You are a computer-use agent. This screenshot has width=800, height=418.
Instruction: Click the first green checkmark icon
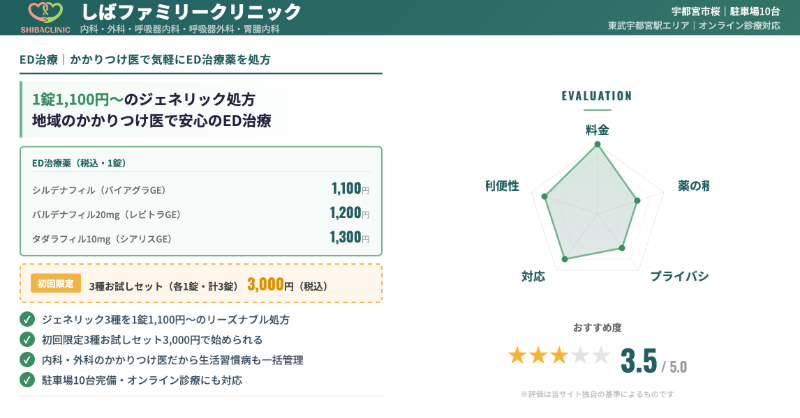point(27,320)
